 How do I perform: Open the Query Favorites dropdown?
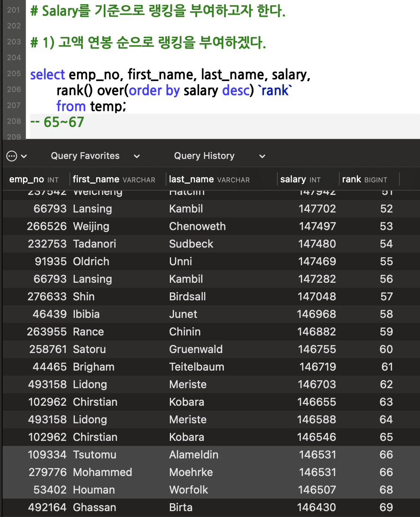pyautogui.click(x=95, y=156)
